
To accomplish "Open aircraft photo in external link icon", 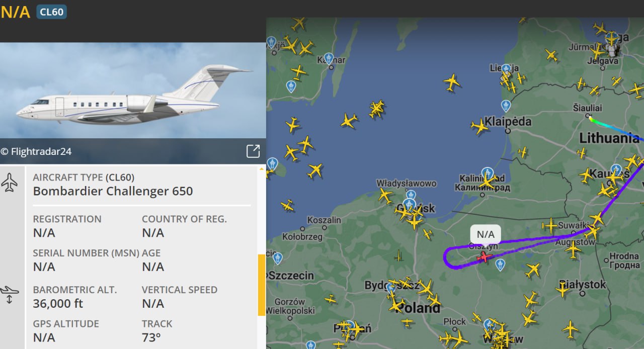I will [253, 151].
